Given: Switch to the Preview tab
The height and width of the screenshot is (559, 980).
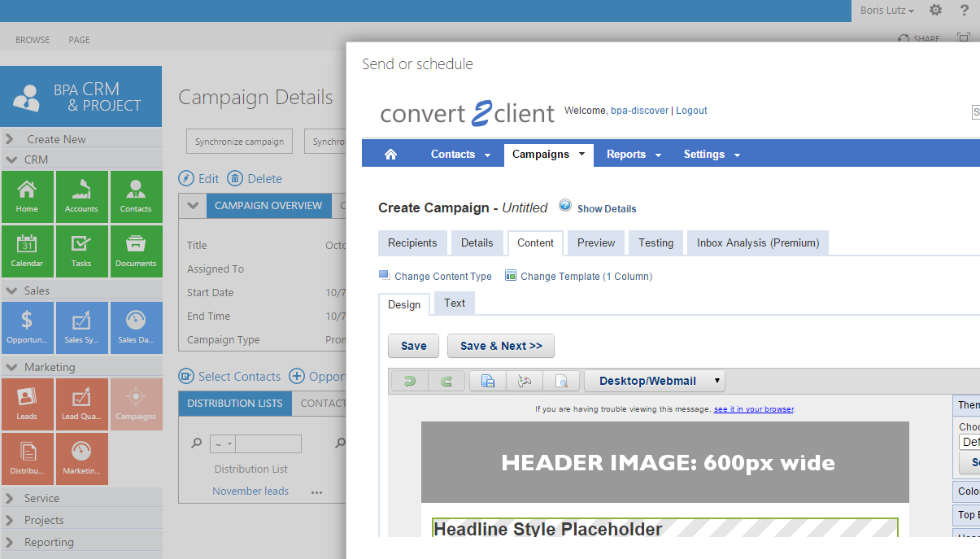Looking at the screenshot, I should pyautogui.click(x=596, y=242).
